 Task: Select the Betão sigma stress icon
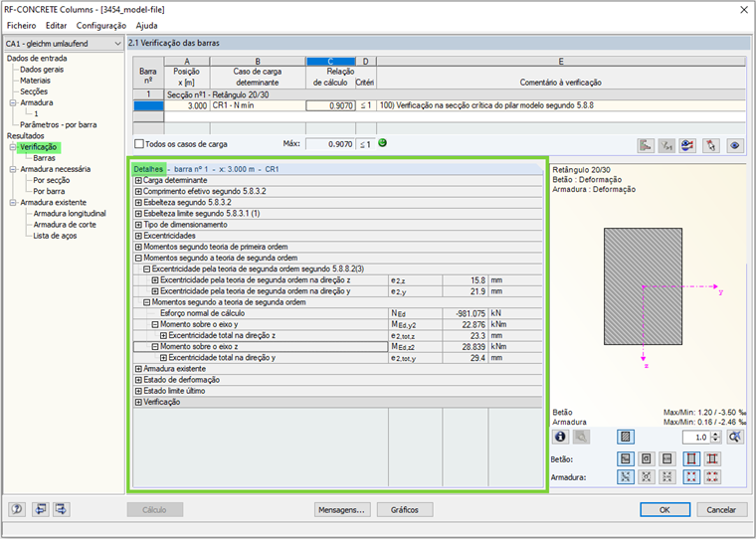[646, 458]
